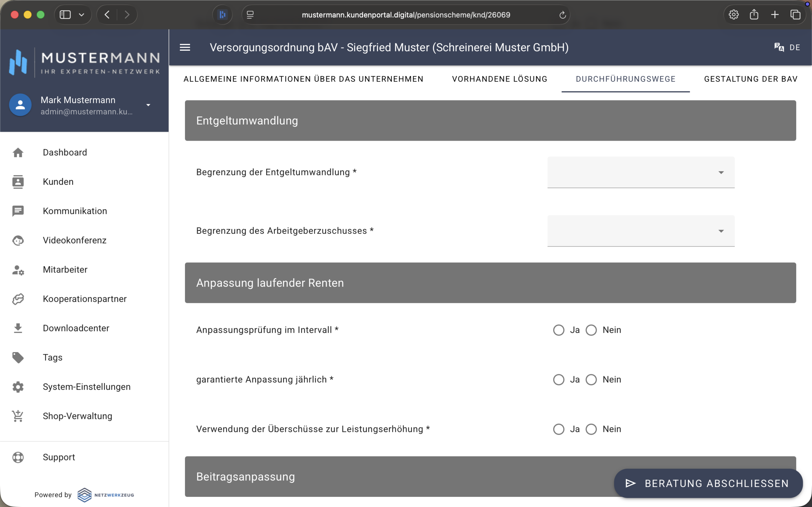Click the Downloadcenter download icon
812x507 pixels.
click(18, 328)
